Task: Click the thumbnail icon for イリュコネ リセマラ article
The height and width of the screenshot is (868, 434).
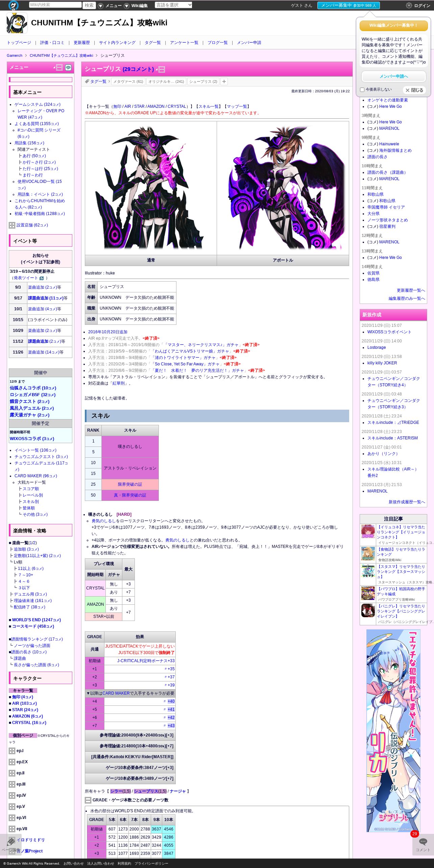Action: 368,531
